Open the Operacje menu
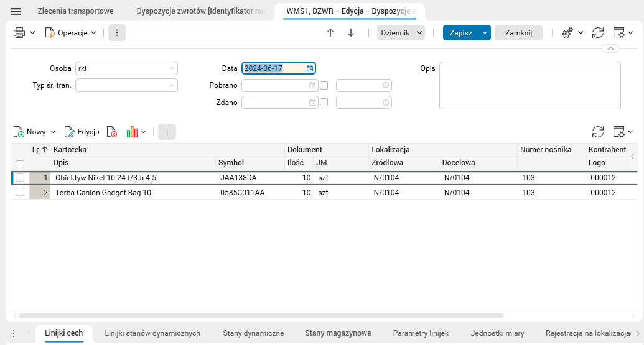Viewport: 644px width, 345px height. click(70, 33)
